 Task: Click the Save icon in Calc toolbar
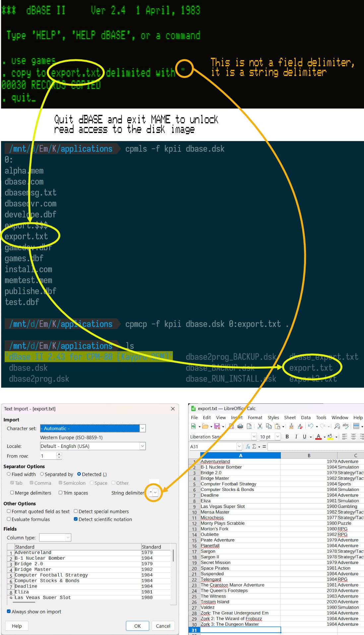click(x=217, y=426)
